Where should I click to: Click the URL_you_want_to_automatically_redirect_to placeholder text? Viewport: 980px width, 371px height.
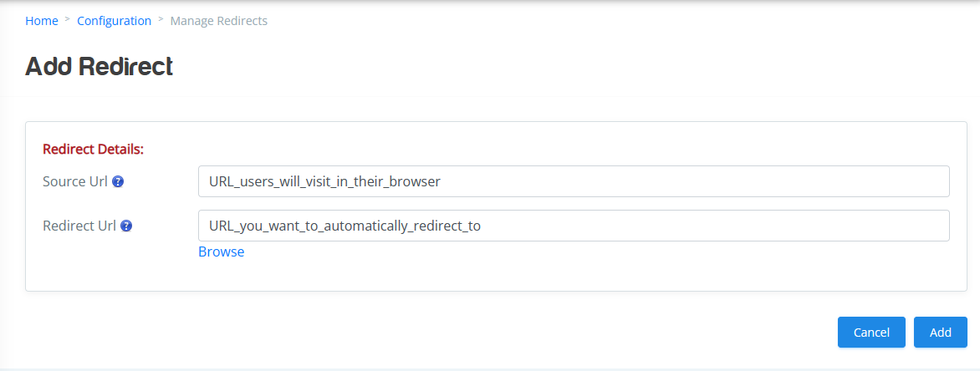tap(345, 226)
